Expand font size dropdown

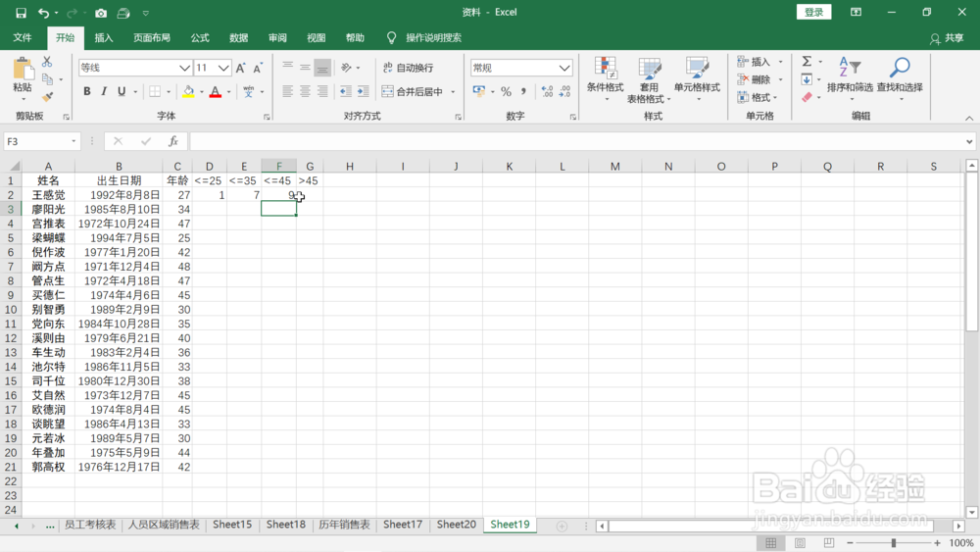coord(223,68)
